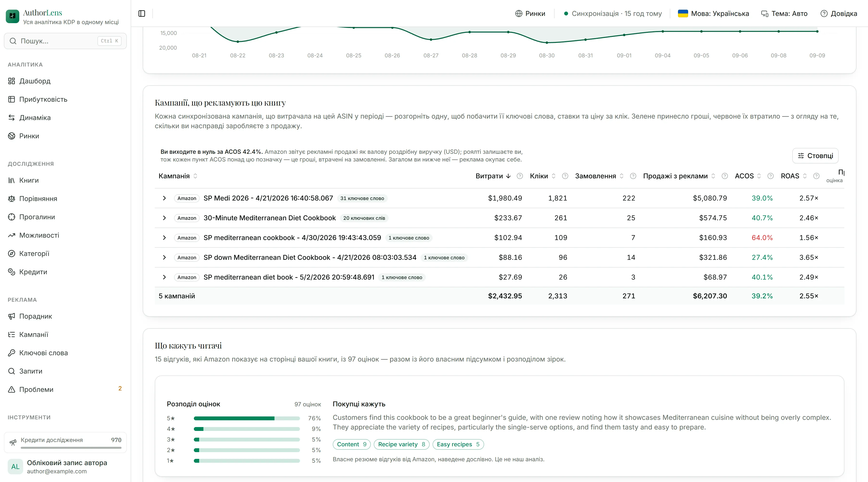
Task: Click Синхронізація status indicator
Action: pyautogui.click(x=613, y=13)
